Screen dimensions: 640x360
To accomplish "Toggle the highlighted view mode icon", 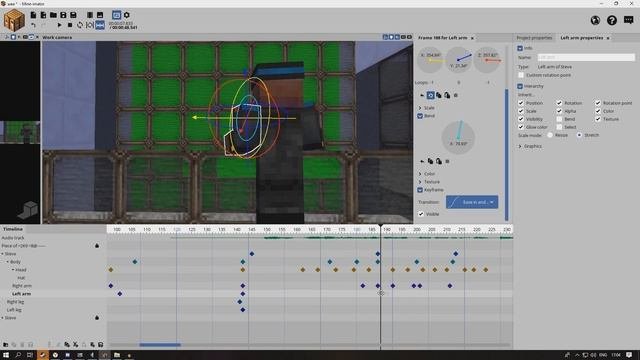I will (x=116, y=15).
